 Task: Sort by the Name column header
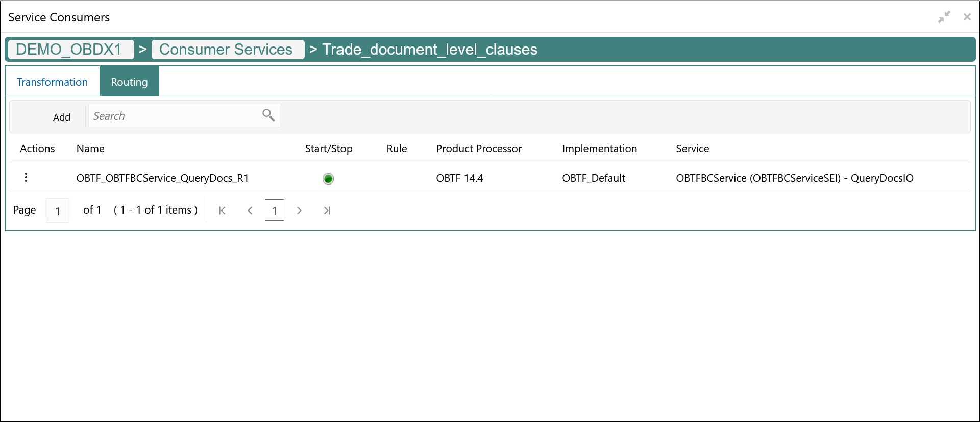tap(90, 149)
